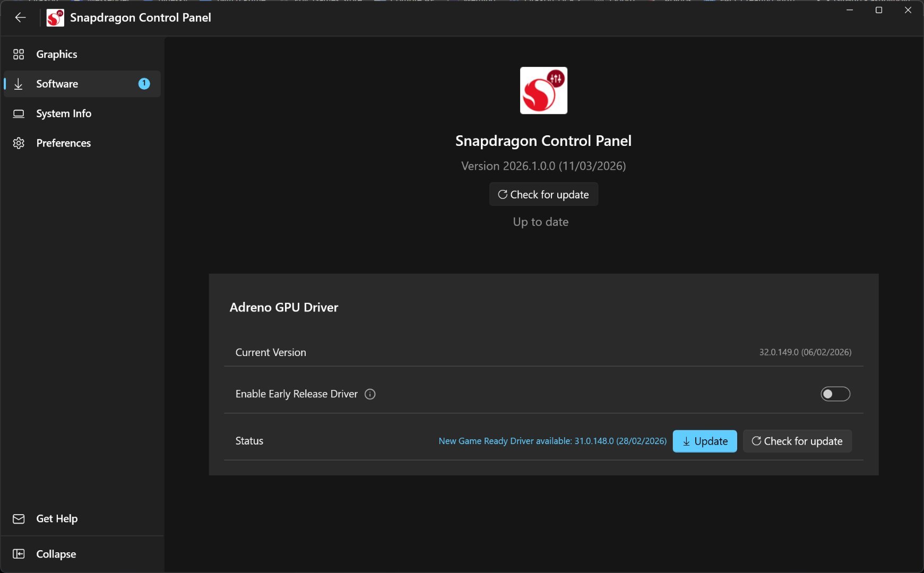The width and height of the screenshot is (924, 573).
Task: Click New Game Ready Driver available text
Action: tap(552, 441)
